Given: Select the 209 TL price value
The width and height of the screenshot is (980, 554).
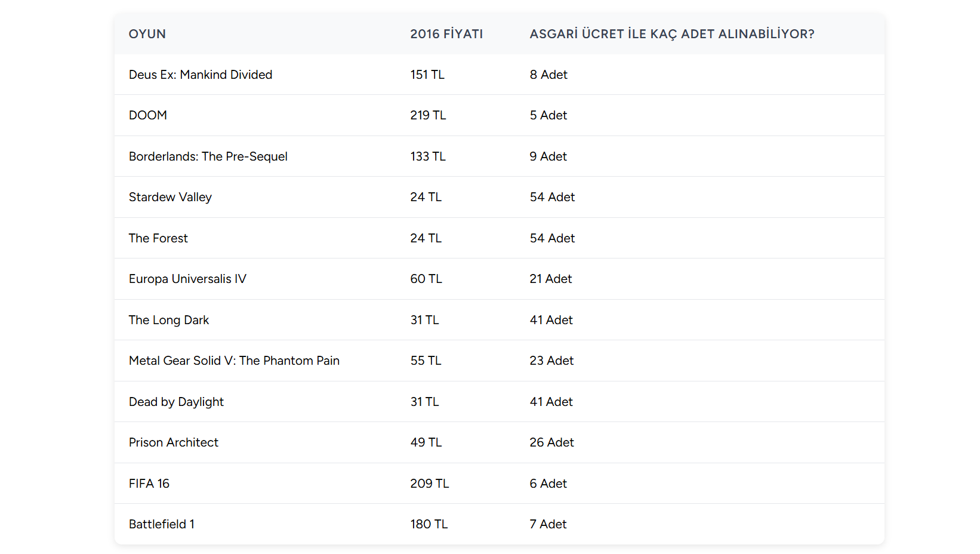Looking at the screenshot, I should [430, 484].
